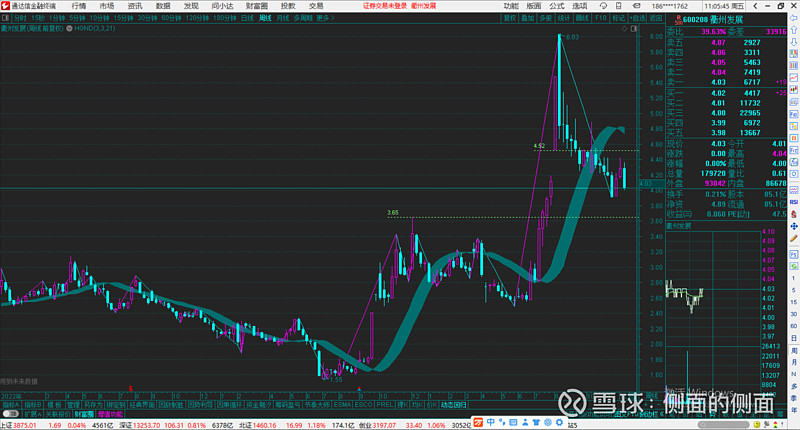Viewport: 800px width, 430px height.
Task: Click the 统计 button
Action: [x=564, y=18]
